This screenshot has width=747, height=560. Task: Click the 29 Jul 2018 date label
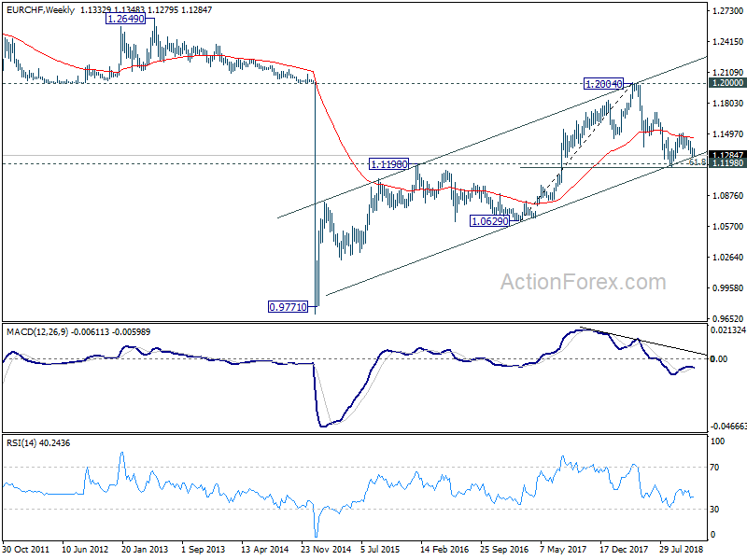tap(682, 550)
